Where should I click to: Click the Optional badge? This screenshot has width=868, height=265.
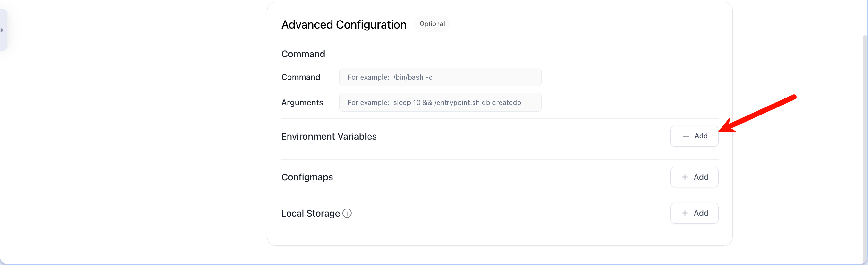[432, 24]
